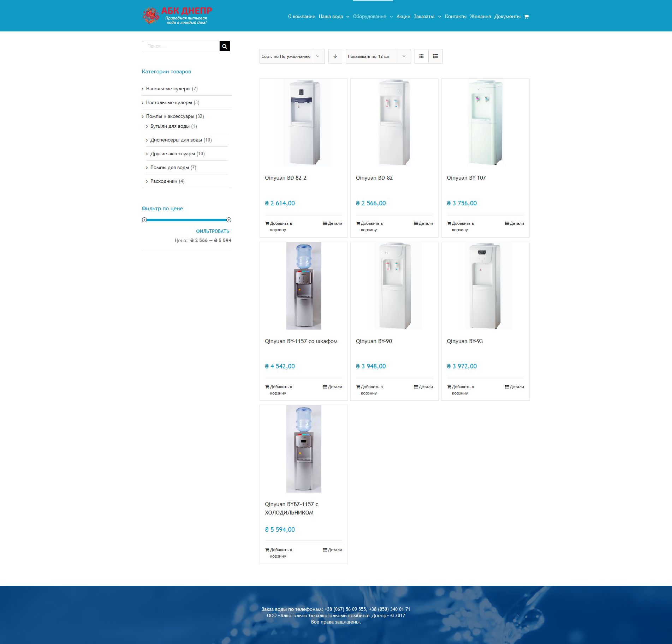This screenshot has width=672, height=644.
Task: Select Настольные кулеры category
Action: (169, 103)
